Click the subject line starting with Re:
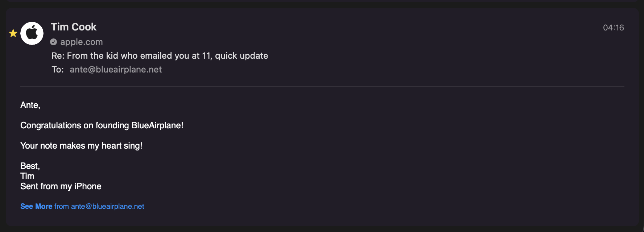The image size is (644, 232). (x=160, y=56)
